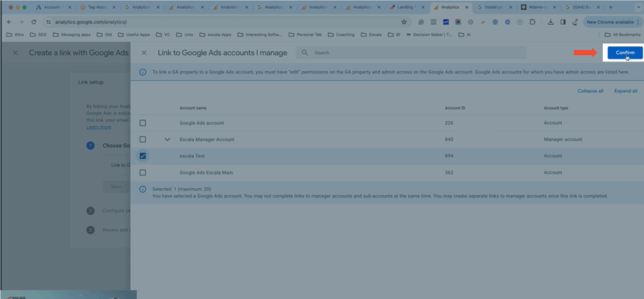Open the Altro bookmarks folder
This screenshot has height=299, width=644.
coord(15,34)
